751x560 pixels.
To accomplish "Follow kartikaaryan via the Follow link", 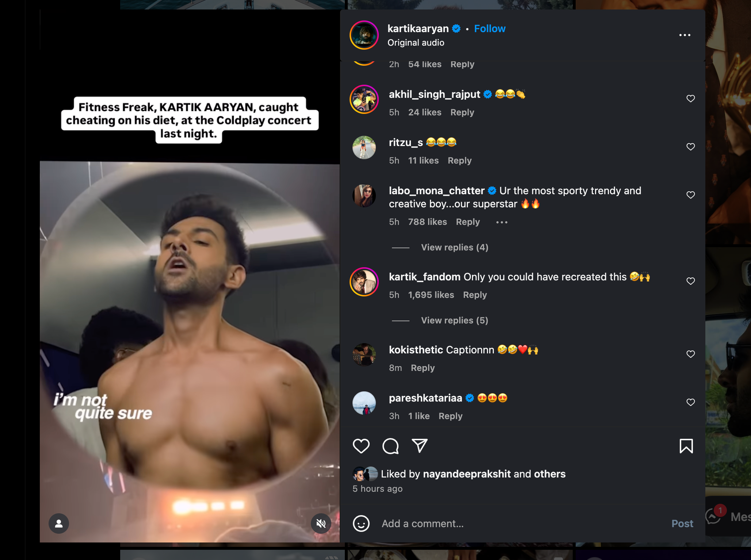I will 489,28.
